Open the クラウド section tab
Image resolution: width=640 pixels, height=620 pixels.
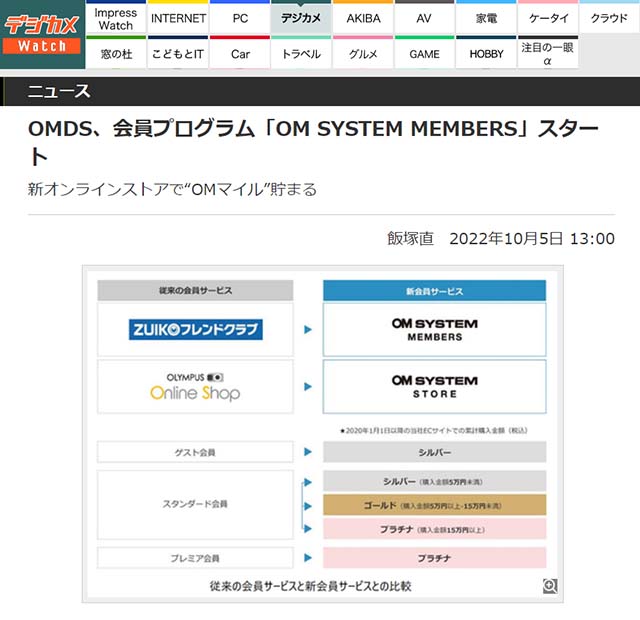point(609,18)
